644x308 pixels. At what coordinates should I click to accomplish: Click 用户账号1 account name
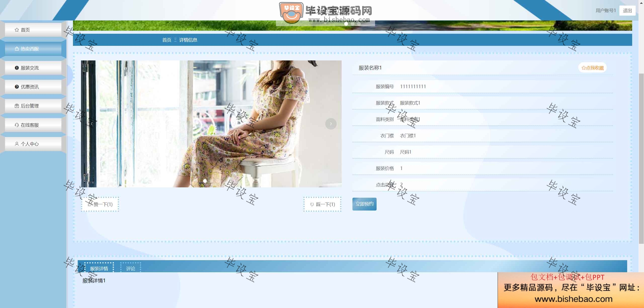point(606,10)
